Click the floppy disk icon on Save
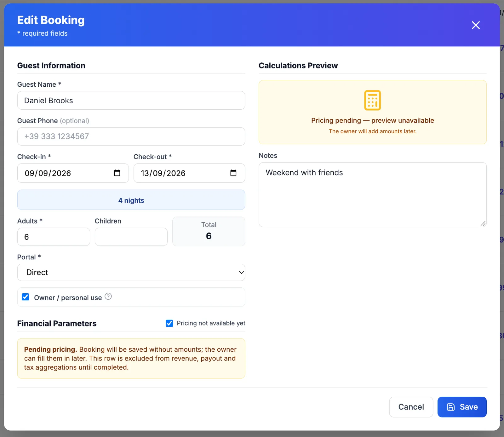504x437 pixels. click(x=451, y=407)
